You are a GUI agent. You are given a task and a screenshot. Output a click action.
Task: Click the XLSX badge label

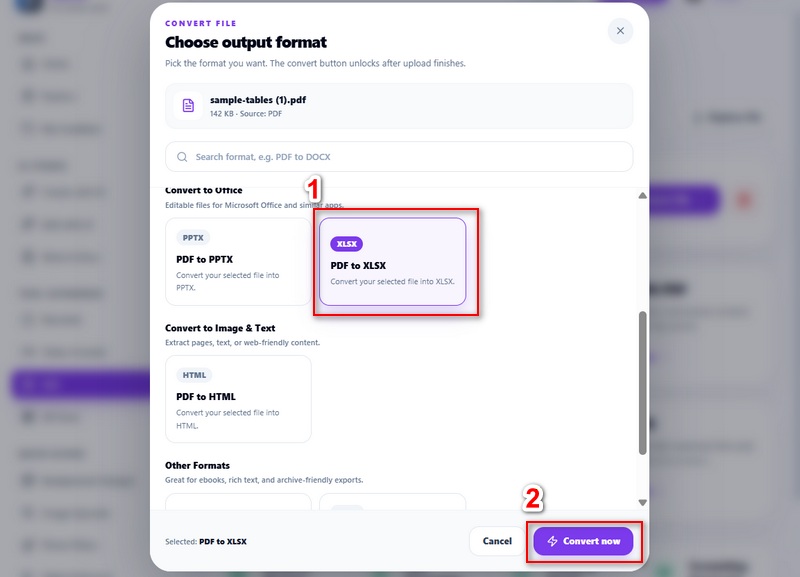[346, 244]
